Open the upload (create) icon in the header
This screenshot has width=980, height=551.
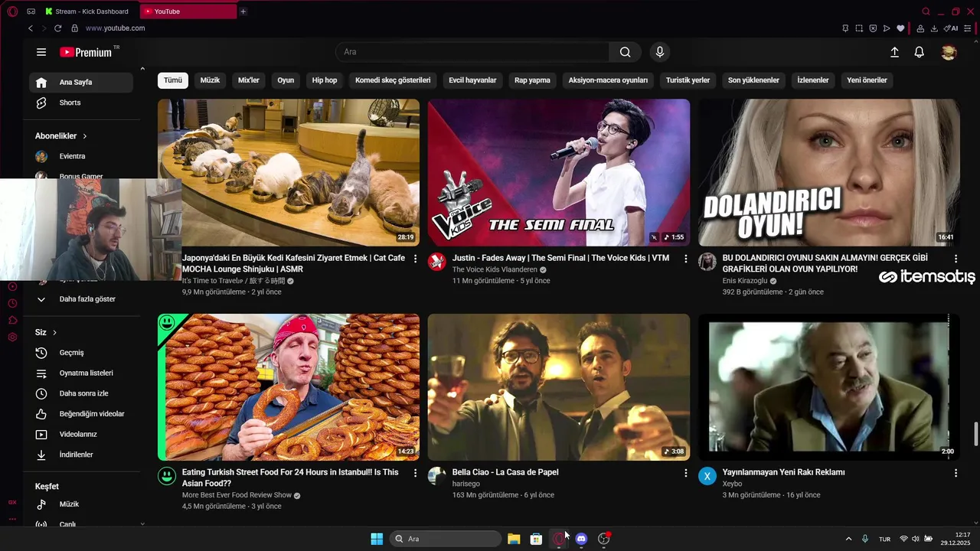pos(894,52)
